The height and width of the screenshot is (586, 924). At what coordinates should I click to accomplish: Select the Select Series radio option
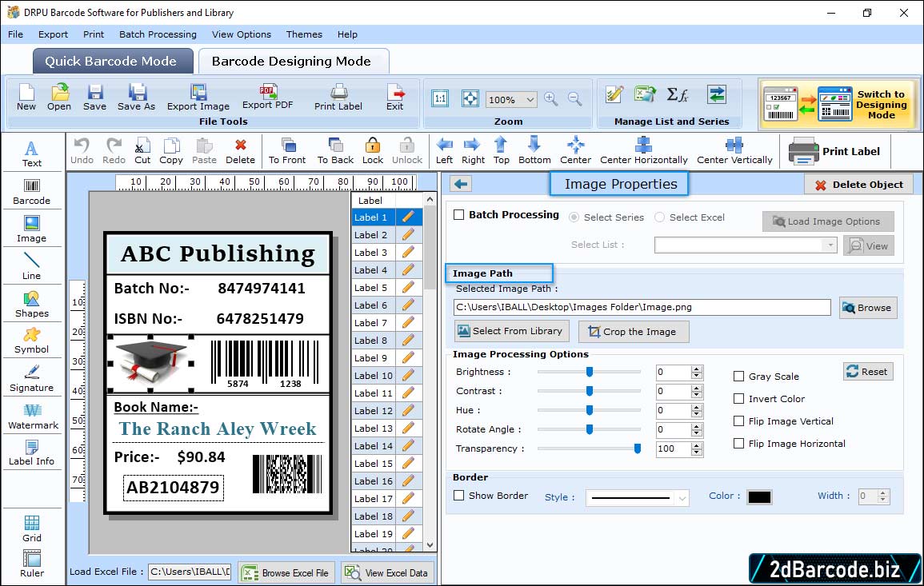(x=574, y=217)
